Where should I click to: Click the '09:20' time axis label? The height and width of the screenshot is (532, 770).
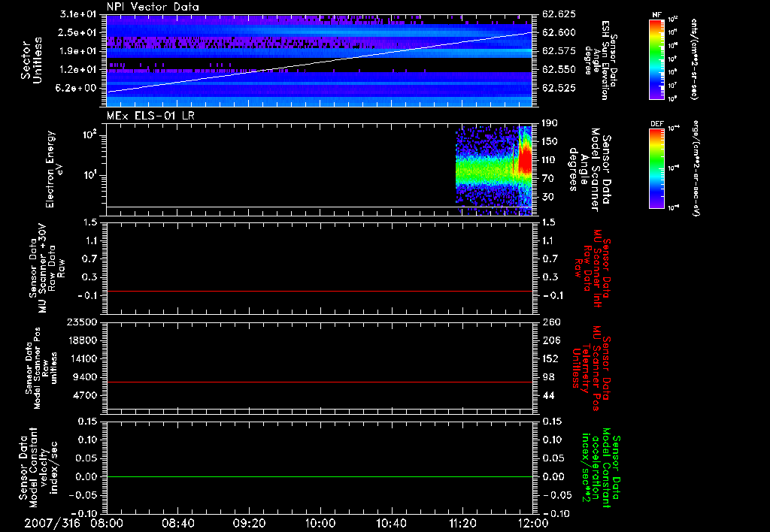coord(250,523)
